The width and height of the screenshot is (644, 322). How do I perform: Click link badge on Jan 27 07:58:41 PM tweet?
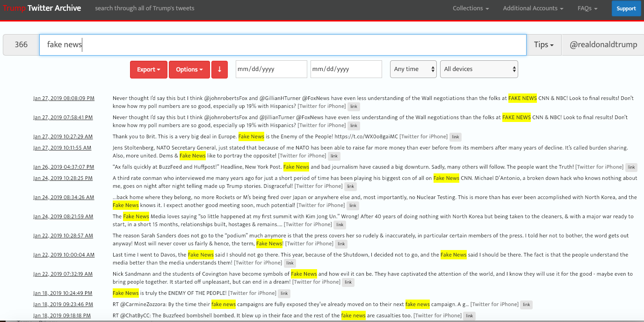[x=355, y=126]
